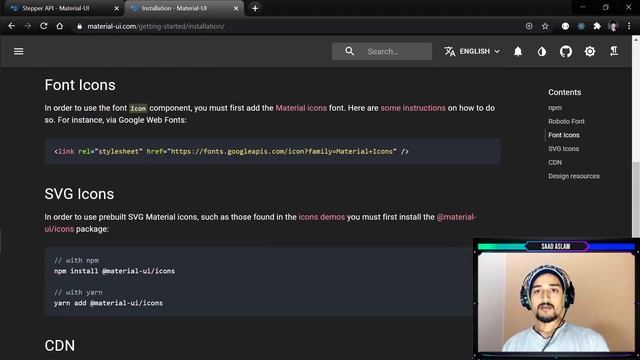This screenshot has width=640, height=360.
Task: Open the browser profile avatar
Action: click(x=613, y=26)
